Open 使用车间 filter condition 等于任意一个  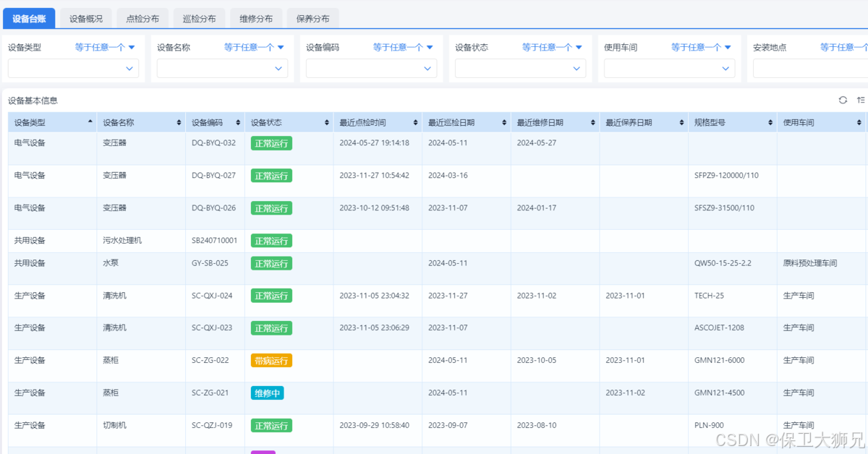(x=701, y=47)
